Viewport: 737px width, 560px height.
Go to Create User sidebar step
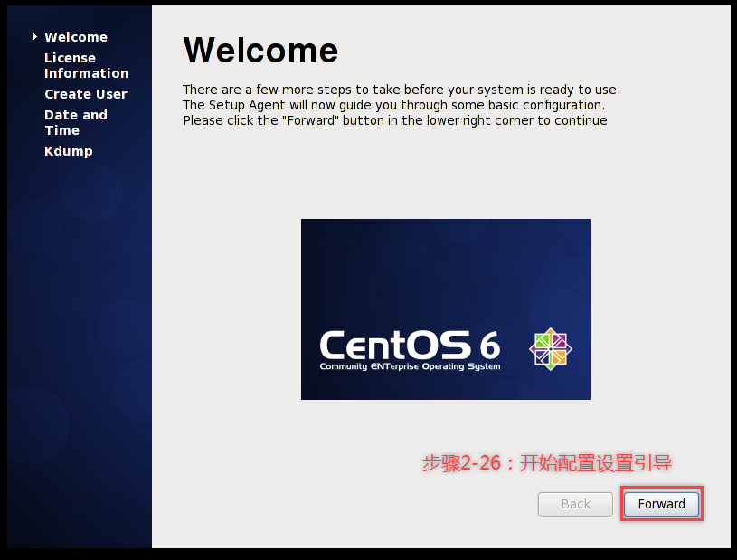pyautogui.click(x=86, y=94)
